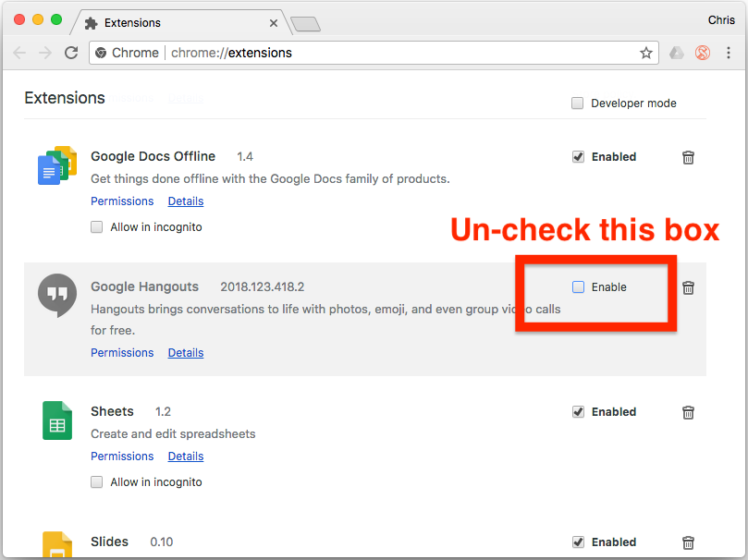Click the browser forward arrow
Image resolution: width=748 pixels, height=560 pixels.
(x=45, y=53)
